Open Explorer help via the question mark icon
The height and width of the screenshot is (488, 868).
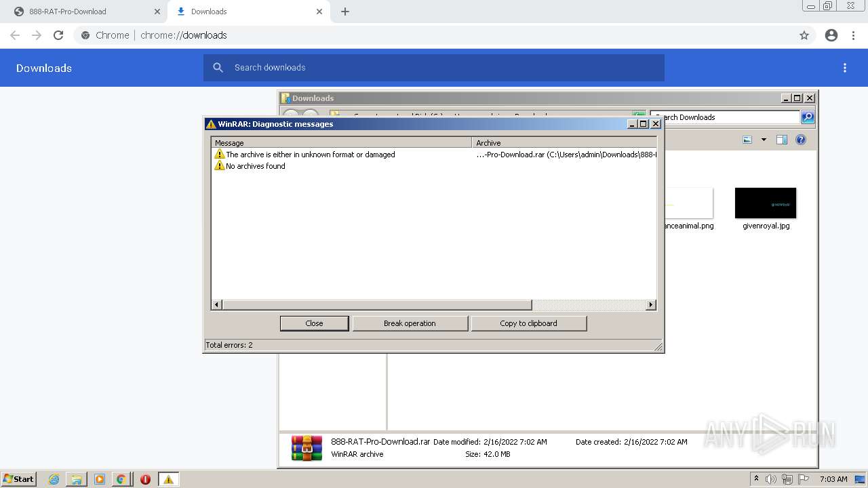point(801,140)
